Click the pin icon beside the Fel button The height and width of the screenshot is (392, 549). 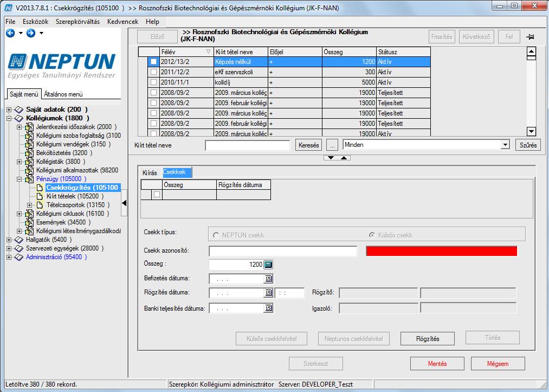pos(529,37)
